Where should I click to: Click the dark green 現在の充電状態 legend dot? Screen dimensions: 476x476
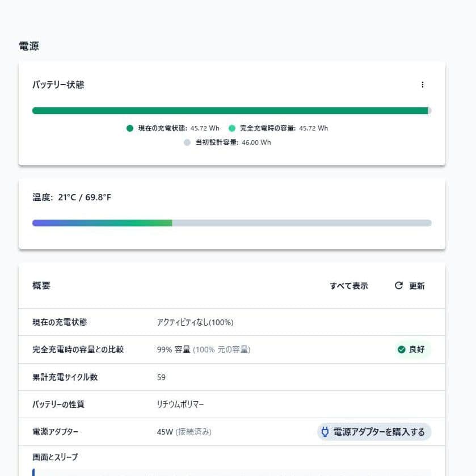[x=130, y=128]
